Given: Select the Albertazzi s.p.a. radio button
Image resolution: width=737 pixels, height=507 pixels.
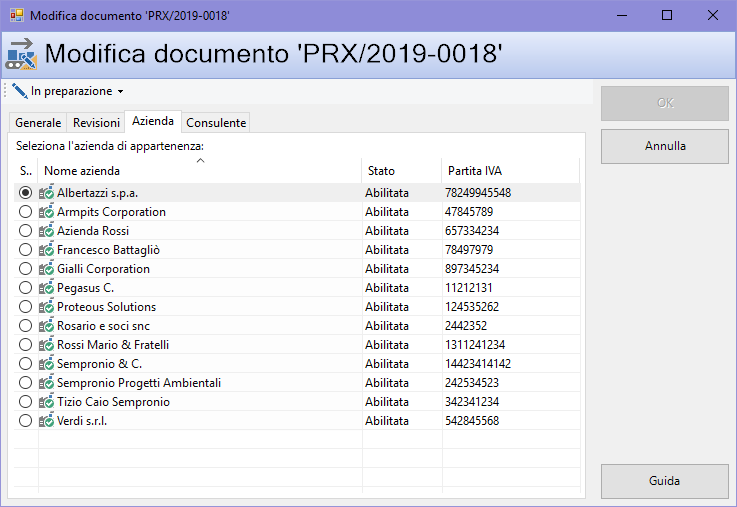Looking at the screenshot, I should click(25, 193).
